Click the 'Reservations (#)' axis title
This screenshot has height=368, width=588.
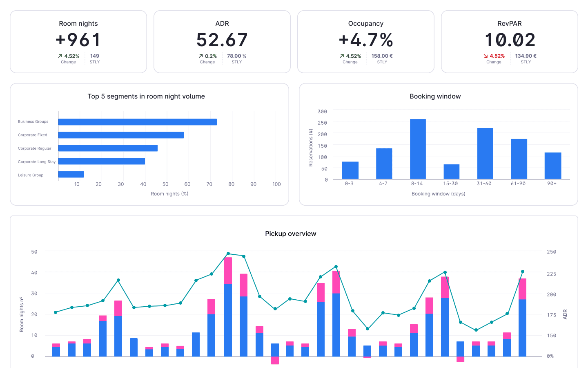click(x=311, y=148)
